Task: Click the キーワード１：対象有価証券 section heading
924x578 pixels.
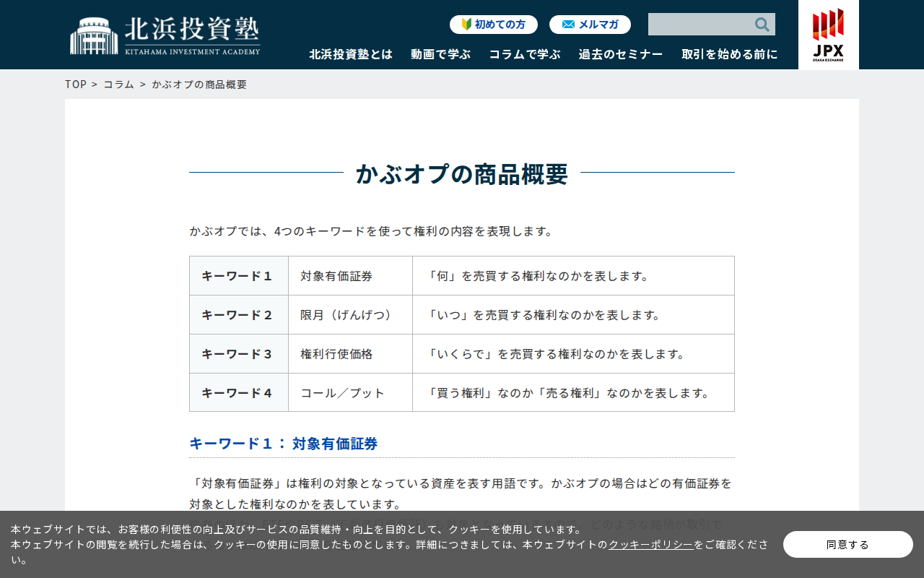Action: pyautogui.click(x=284, y=444)
